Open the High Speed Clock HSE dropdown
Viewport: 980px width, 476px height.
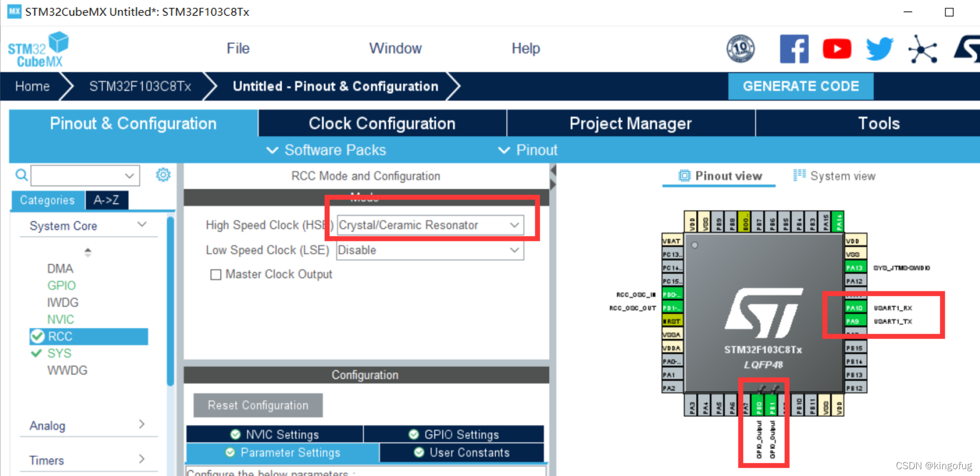pyautogui.click(x=430, y=225)
